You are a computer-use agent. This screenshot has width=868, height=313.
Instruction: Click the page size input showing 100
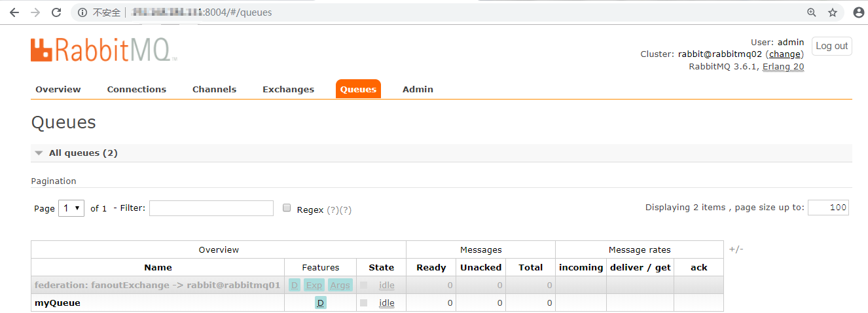coord(829,208)
